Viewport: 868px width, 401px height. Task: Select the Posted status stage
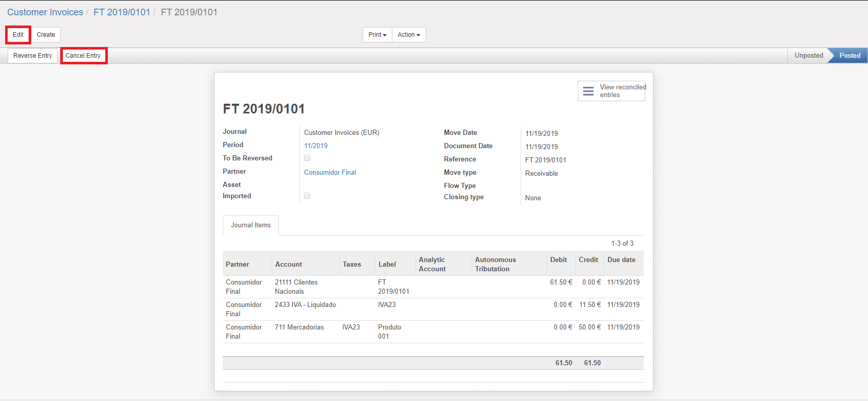[849, 56]
